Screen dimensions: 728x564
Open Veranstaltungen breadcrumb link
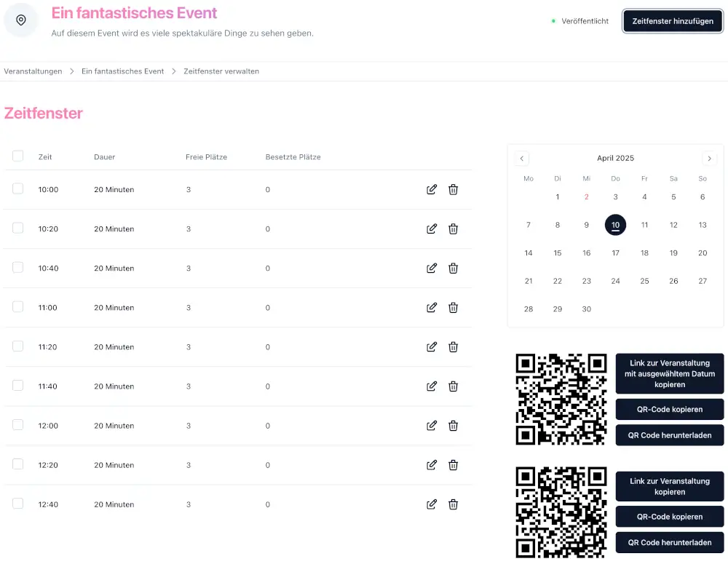coord(33,71)
